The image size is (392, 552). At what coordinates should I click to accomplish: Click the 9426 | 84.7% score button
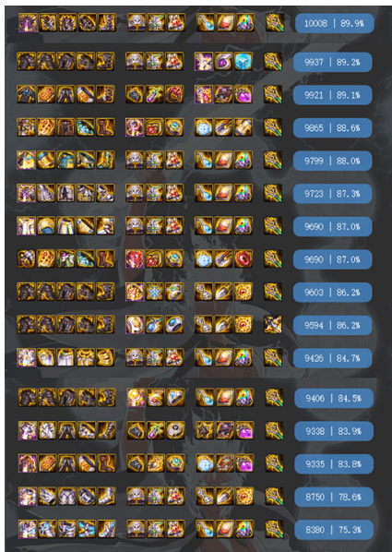click(x=333, y=358)
